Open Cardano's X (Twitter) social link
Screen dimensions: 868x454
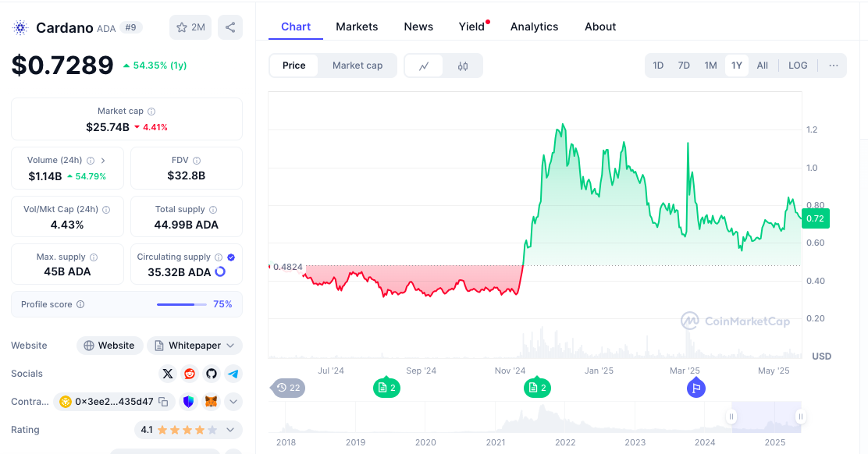(x=168, y=374)
